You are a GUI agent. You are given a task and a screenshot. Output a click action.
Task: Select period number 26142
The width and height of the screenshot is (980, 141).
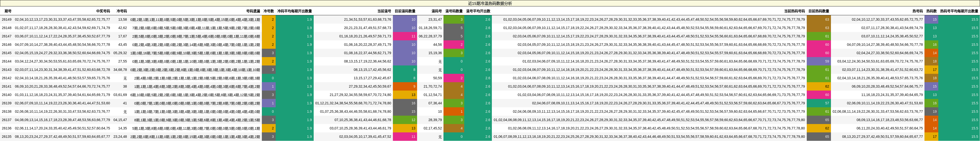[x=6, y=78]
